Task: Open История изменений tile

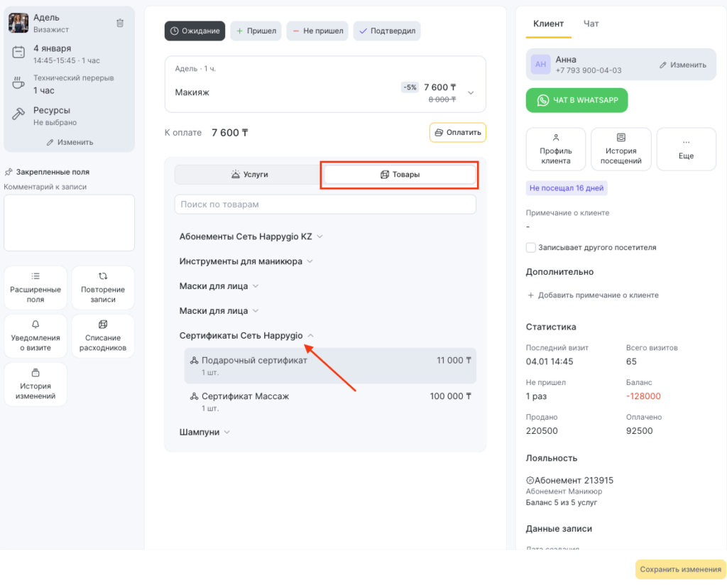Action: tap(35, 384)
